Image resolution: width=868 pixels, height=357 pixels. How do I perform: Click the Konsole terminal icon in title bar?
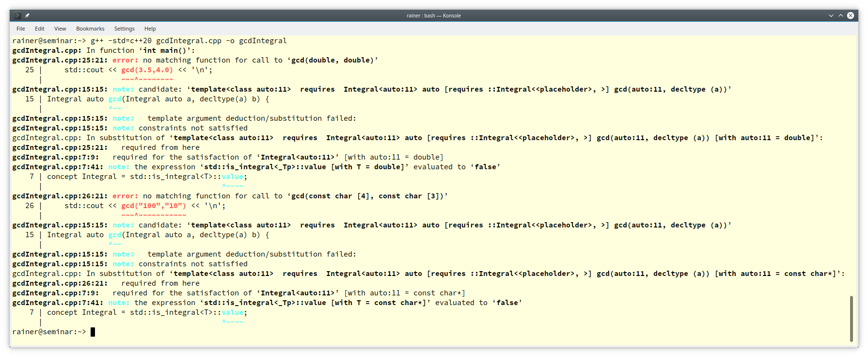(17, 16)
